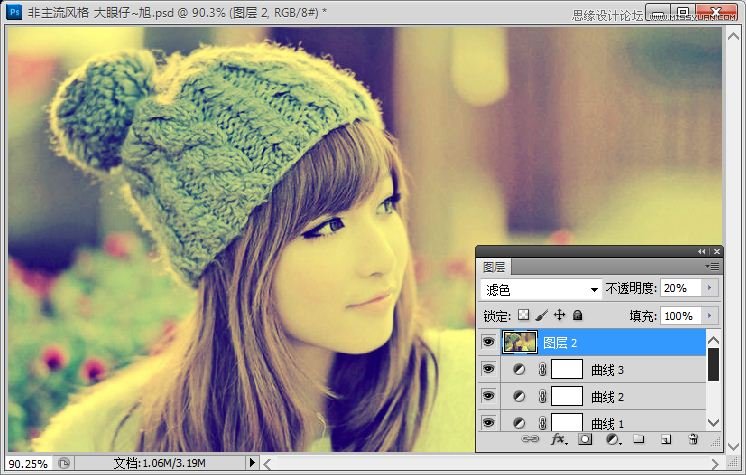Delete the layer with the trash icon
This screenshot has width=746, height=475.
tap(692, 439)
